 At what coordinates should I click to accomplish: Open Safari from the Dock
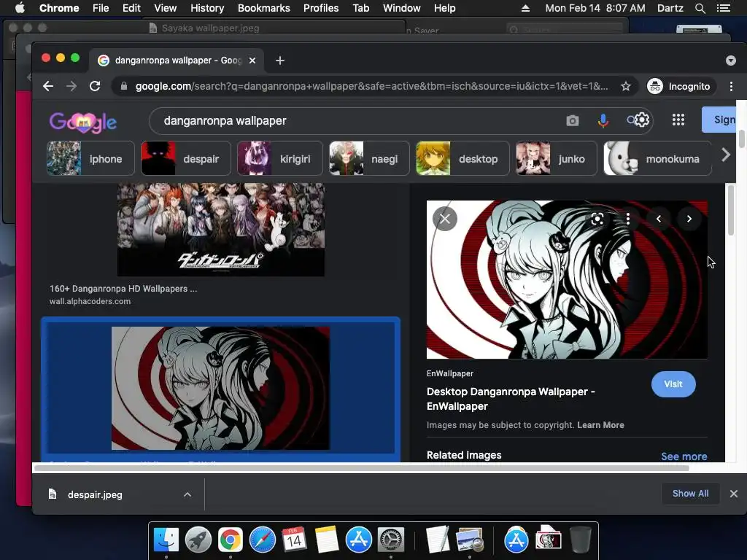(x=263, y=540)
